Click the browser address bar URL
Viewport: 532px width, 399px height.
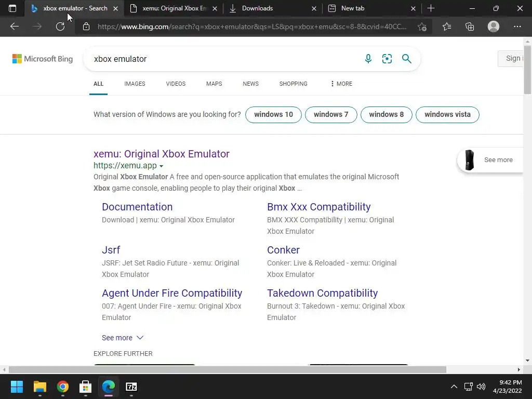click(x=252, y=26)
